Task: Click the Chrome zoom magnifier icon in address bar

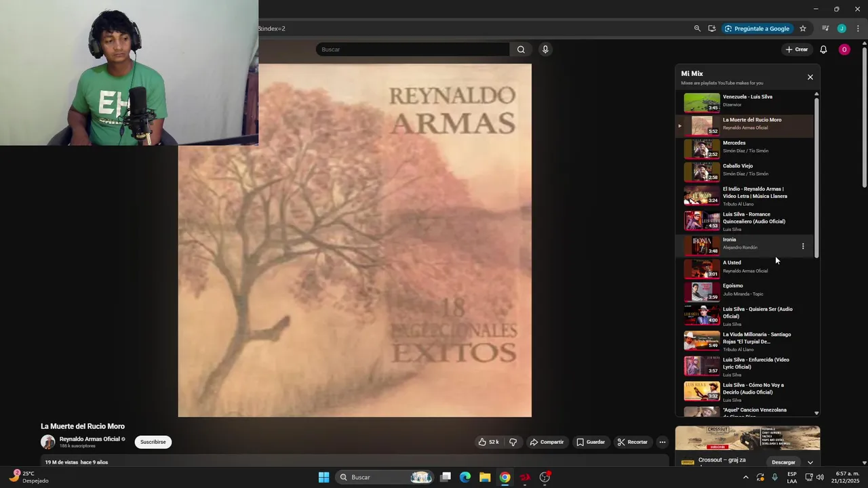Action: [697, 28]
